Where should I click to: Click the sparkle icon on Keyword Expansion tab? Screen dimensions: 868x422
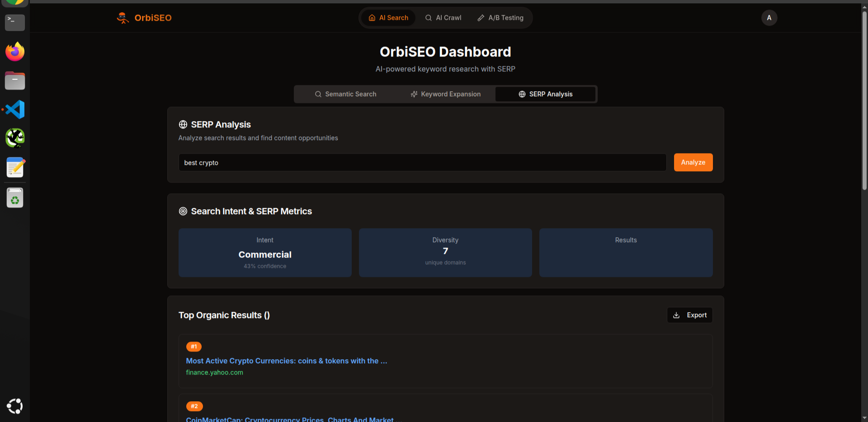tap(414, 94)
